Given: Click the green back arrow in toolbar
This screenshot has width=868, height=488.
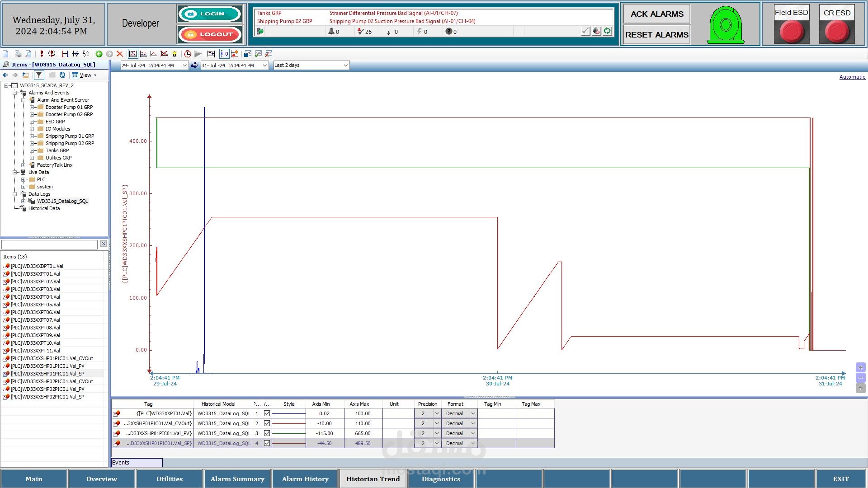Looking at the screenshot, I should 99,54.
